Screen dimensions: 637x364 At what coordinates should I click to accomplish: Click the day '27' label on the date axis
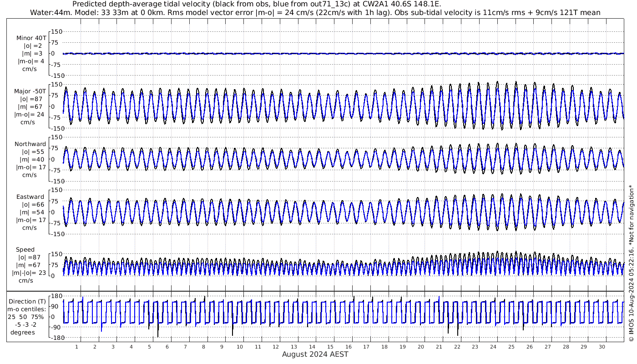point(548,347)
